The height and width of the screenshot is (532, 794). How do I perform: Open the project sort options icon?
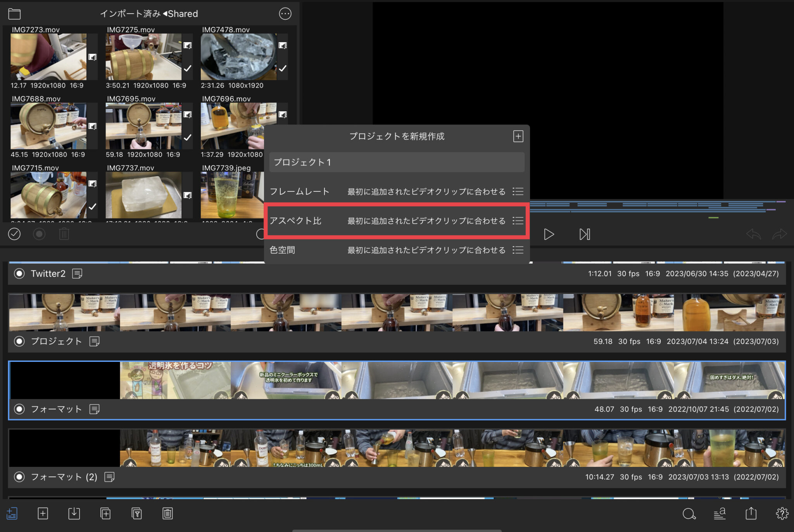(720, 513)
